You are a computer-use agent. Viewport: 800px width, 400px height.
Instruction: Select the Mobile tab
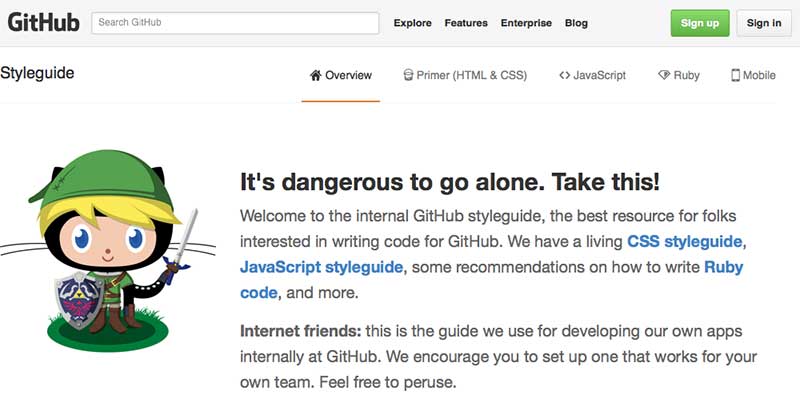pos(754,76)
